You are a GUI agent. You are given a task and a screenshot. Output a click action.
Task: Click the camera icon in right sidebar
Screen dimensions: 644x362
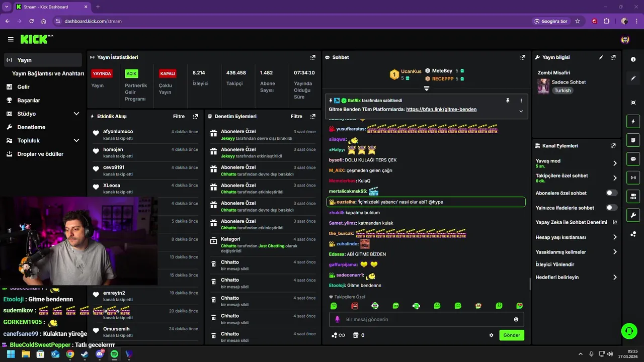click(x=633, y=103)
